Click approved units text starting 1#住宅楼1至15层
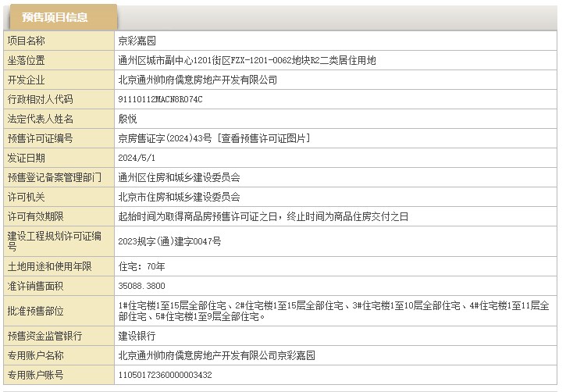This screenshot has width=566, height=392. 334,311
